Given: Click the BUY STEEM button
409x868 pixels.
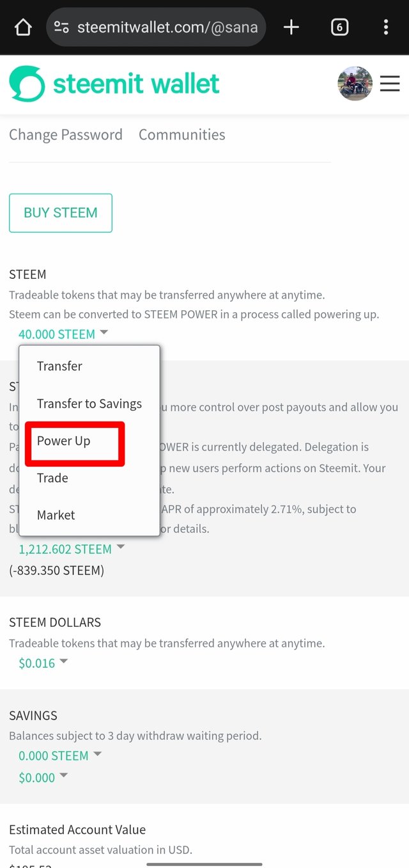Looking at the screenshot, I should pos(61,213).
